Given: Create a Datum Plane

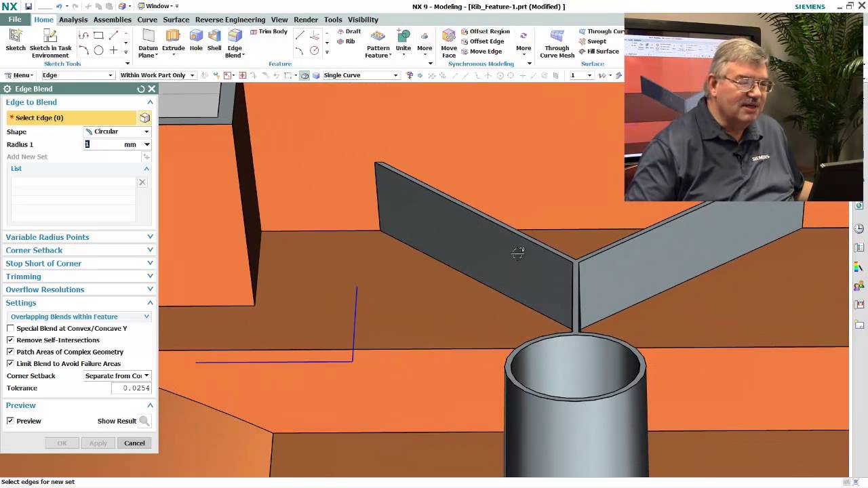Looking at the screenshot, I should coord(148,43).
